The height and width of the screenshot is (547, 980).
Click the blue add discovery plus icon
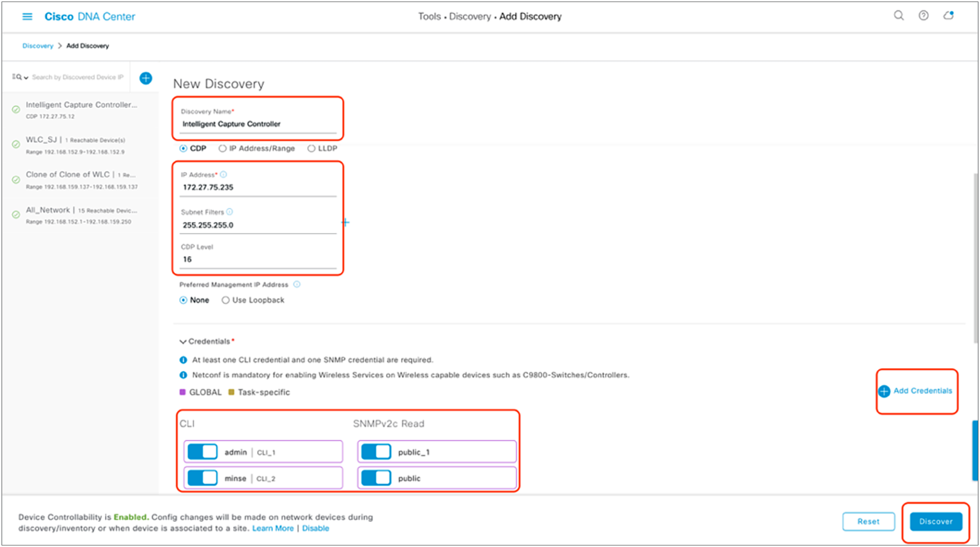146,78
